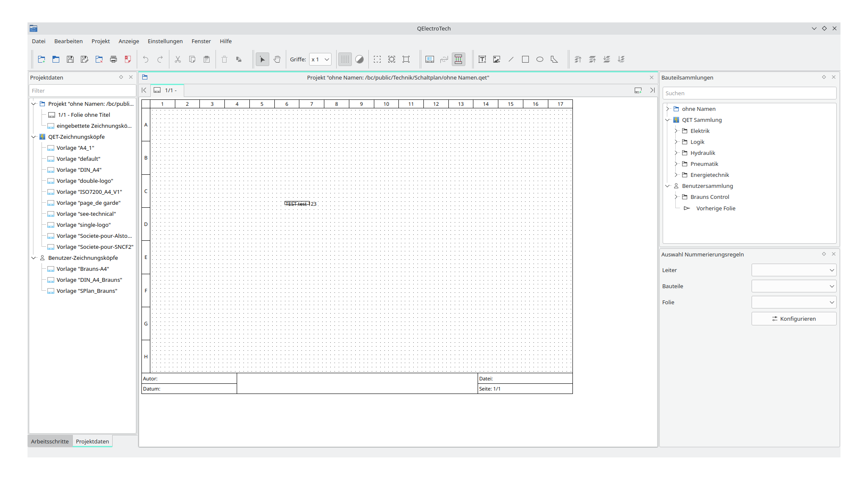The width and height of the screenshot is (868, 490).
Task: Toggle the background color button
Action: [359, 59]
